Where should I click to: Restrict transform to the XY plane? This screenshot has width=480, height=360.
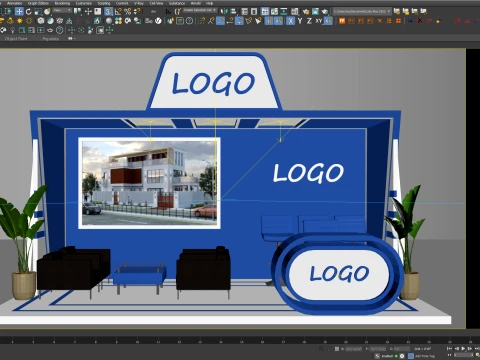pyautogui.click(x=319, y=21)
